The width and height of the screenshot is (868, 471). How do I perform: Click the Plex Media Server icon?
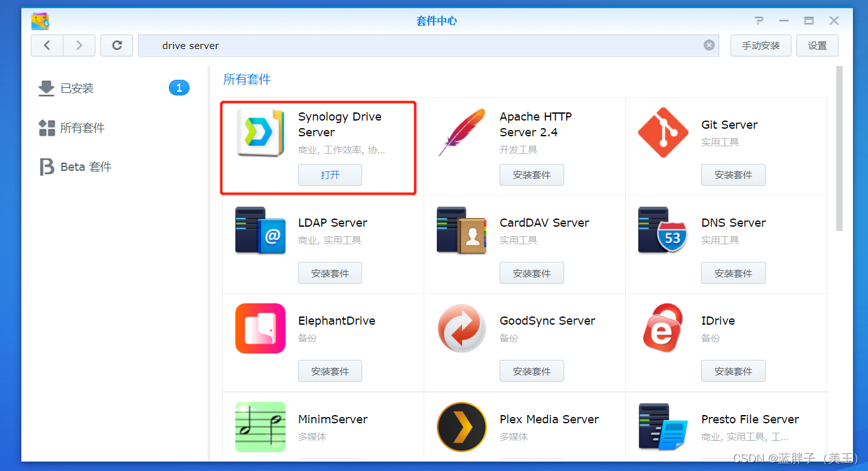pos(462,427)
